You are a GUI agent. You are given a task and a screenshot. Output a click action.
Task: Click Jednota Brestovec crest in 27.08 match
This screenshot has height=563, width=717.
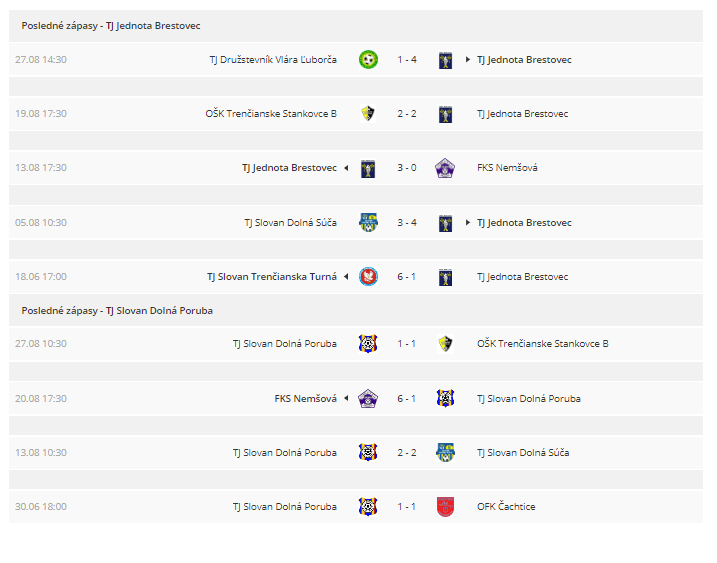tap(445, 60)
